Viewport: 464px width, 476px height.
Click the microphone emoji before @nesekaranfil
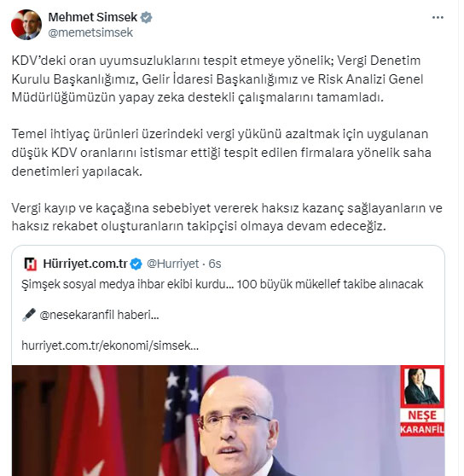point(29,315)
